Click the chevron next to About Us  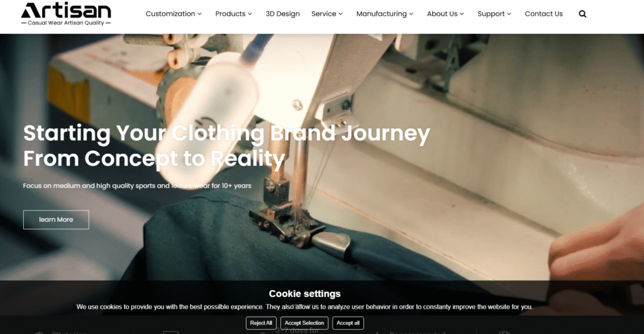click(462, 14)
